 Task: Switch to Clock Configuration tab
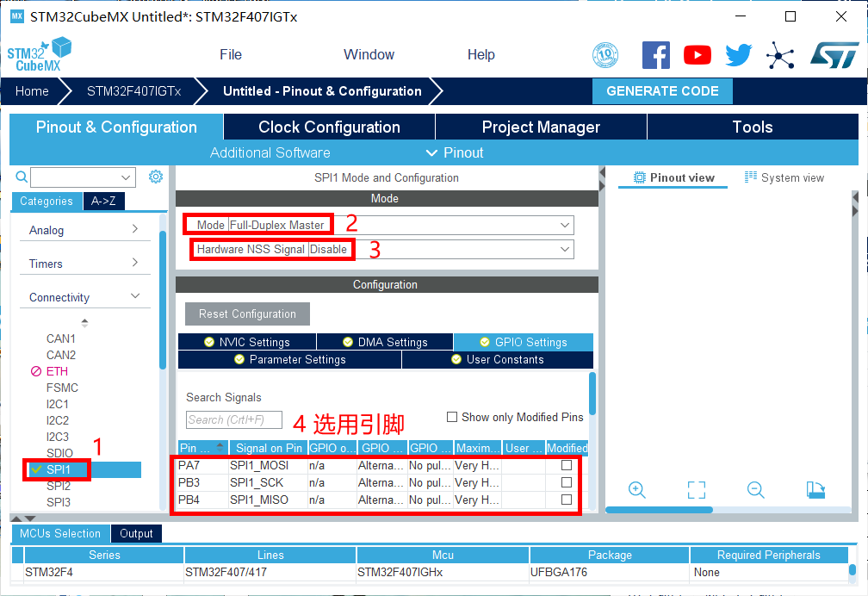tap(329, 127)
